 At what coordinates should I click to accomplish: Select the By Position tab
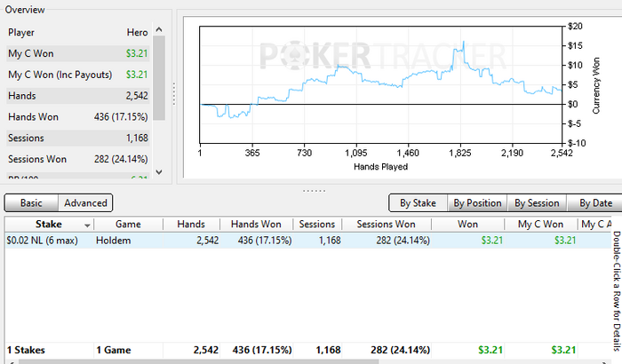tap(477, 203)
